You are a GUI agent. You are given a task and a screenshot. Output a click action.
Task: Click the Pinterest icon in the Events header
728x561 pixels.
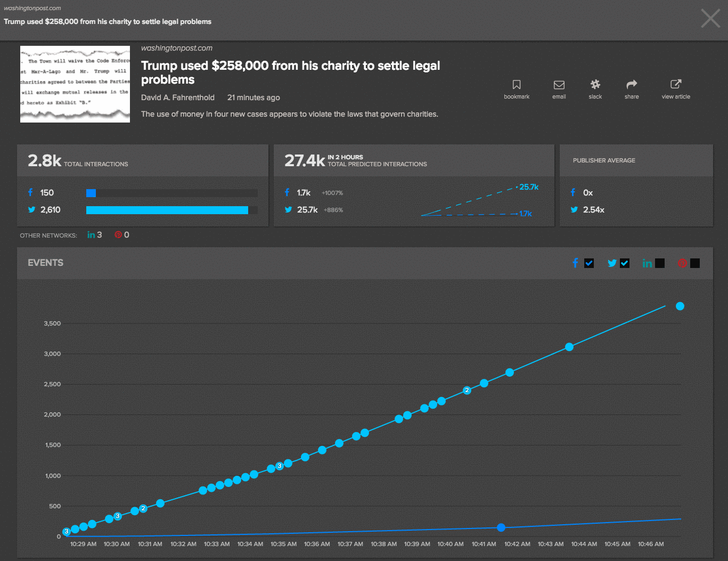tap(682, 263)
